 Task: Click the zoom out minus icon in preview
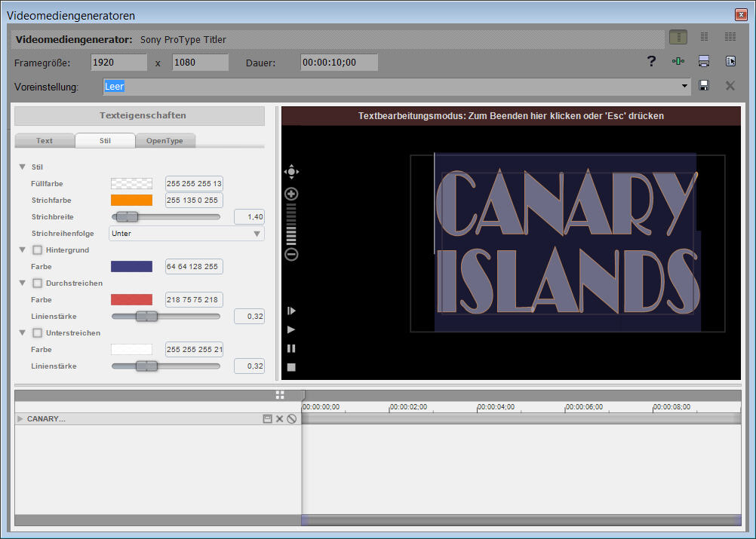[291, 255]
